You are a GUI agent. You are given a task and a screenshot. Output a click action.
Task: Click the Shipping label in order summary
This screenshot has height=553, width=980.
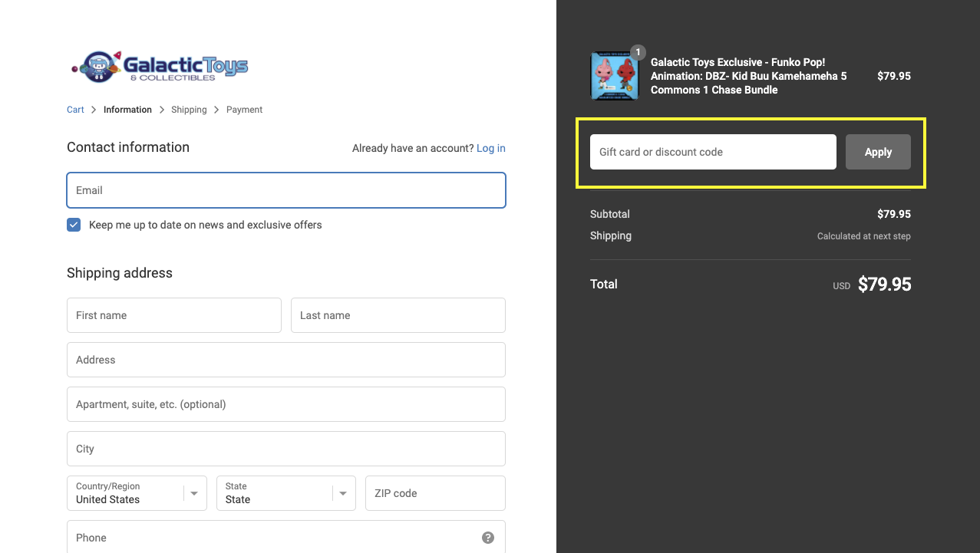(x=611, y=235)
